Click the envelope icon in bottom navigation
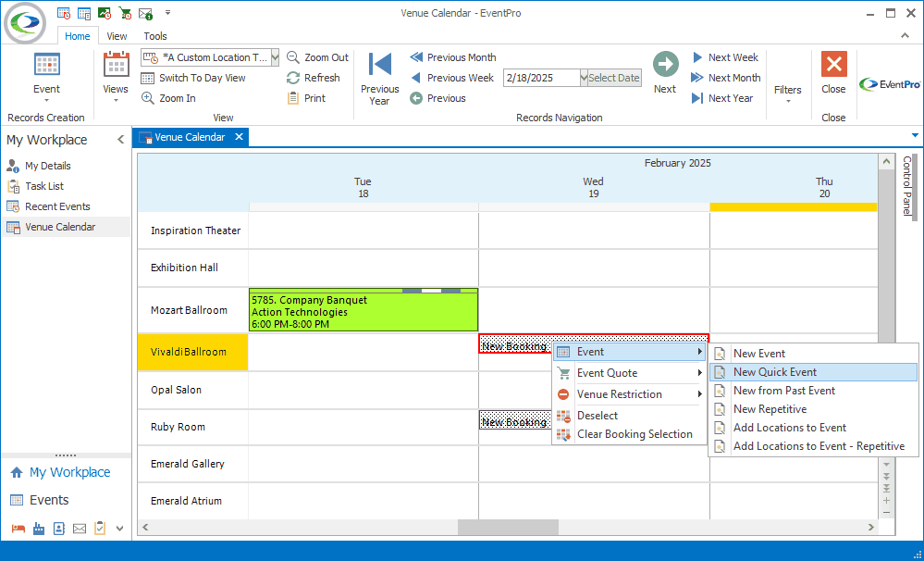 (x=80, y=529)
